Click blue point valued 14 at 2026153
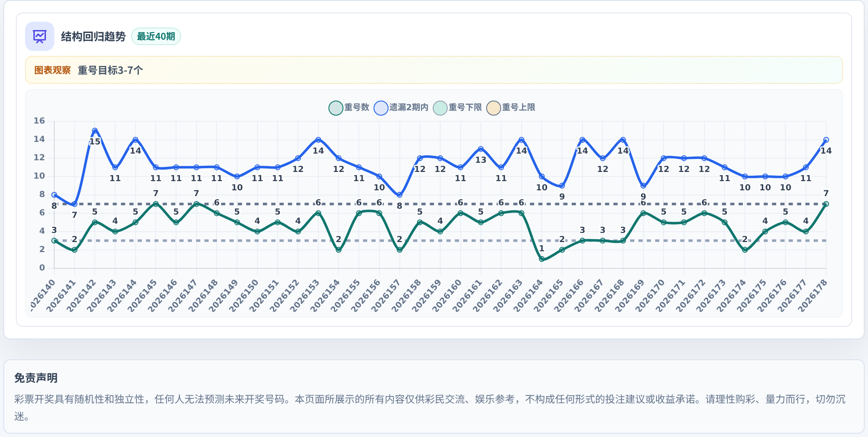 point(318,140)
